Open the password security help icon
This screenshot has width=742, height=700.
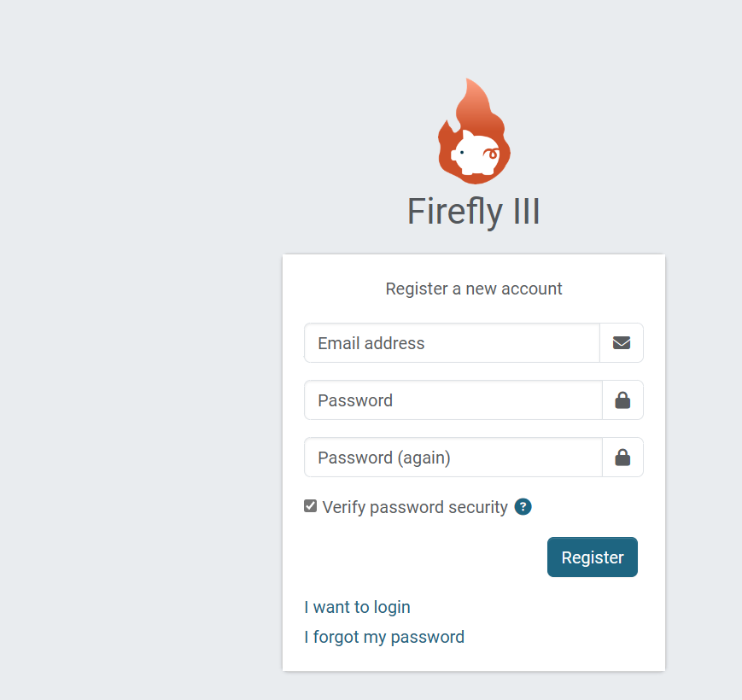coord(523,507)
